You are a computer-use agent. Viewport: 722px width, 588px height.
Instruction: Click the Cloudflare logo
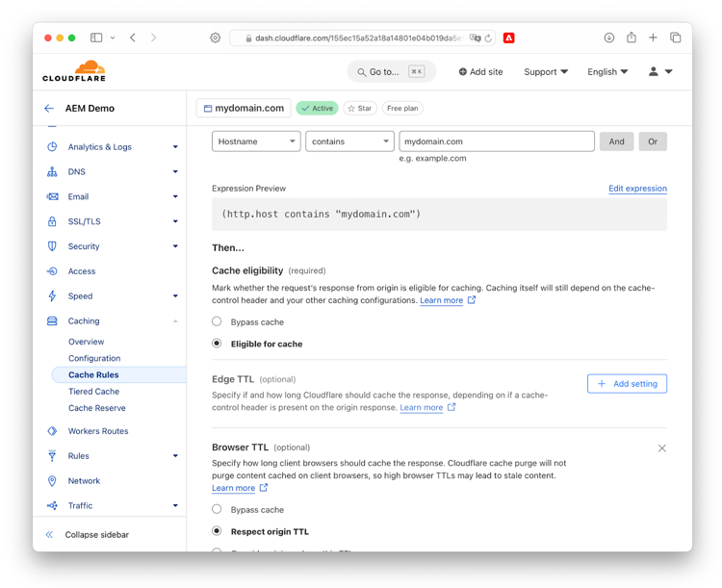74,71
